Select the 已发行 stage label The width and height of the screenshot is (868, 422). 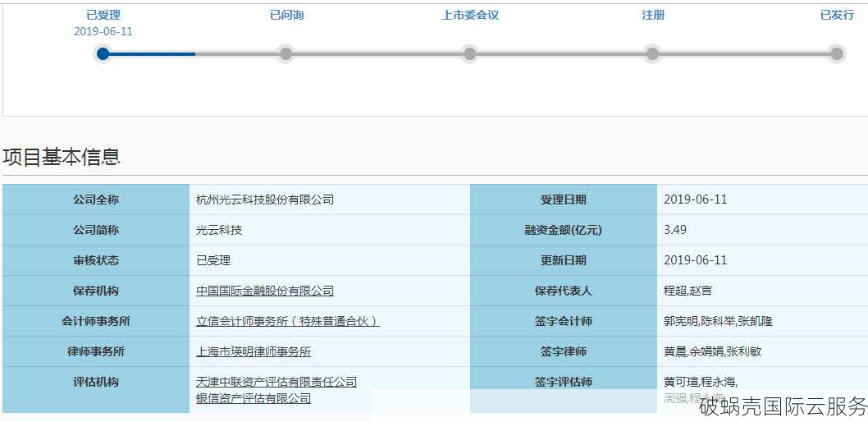pos(837,16)
